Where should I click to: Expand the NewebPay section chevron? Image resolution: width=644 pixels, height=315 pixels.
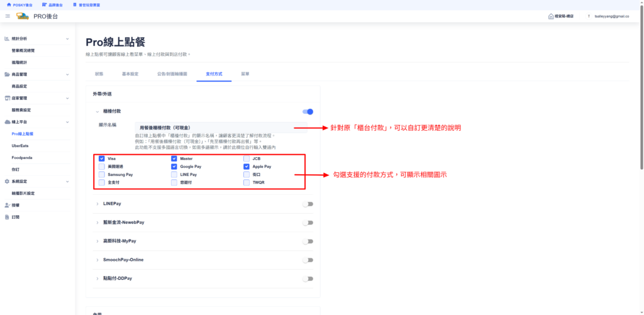[x=97, y=222]
